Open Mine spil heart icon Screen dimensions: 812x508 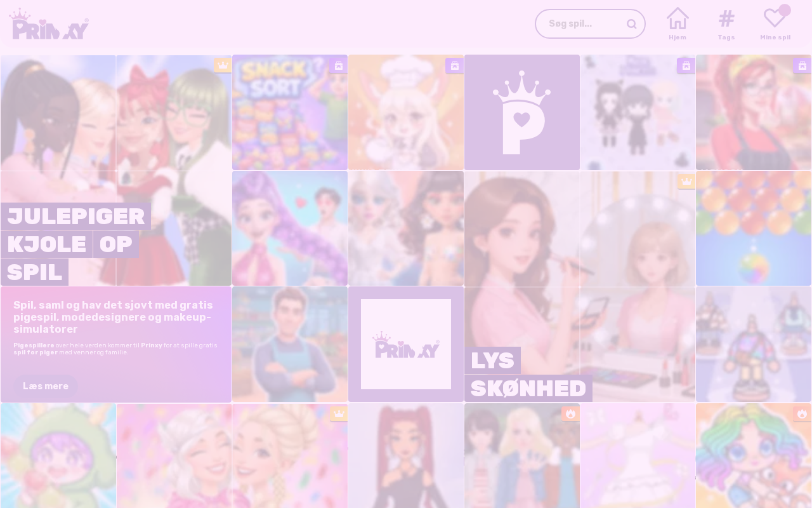(x=775, y=24)
